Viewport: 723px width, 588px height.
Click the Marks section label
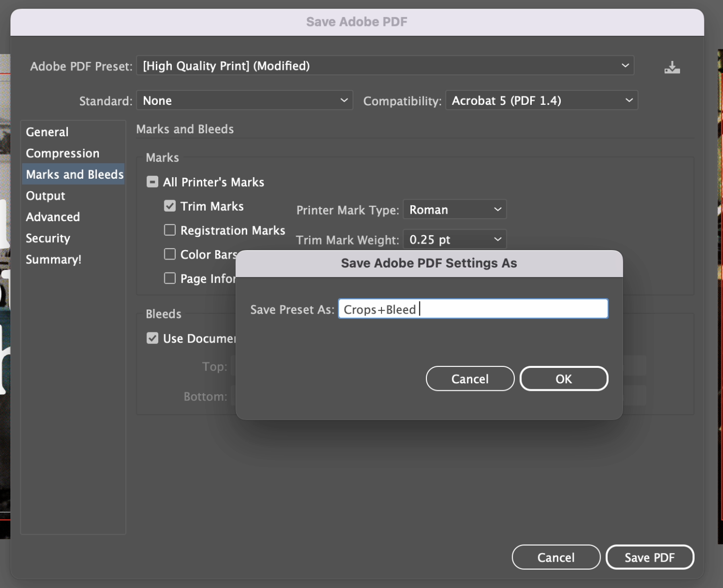pos(162,158)
